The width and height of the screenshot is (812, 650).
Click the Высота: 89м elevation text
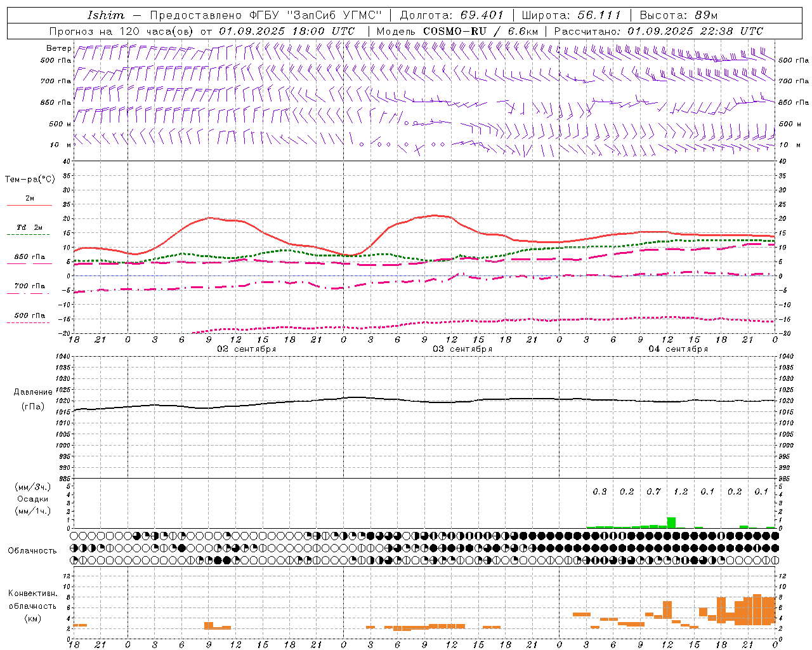(x=679, y=15)
